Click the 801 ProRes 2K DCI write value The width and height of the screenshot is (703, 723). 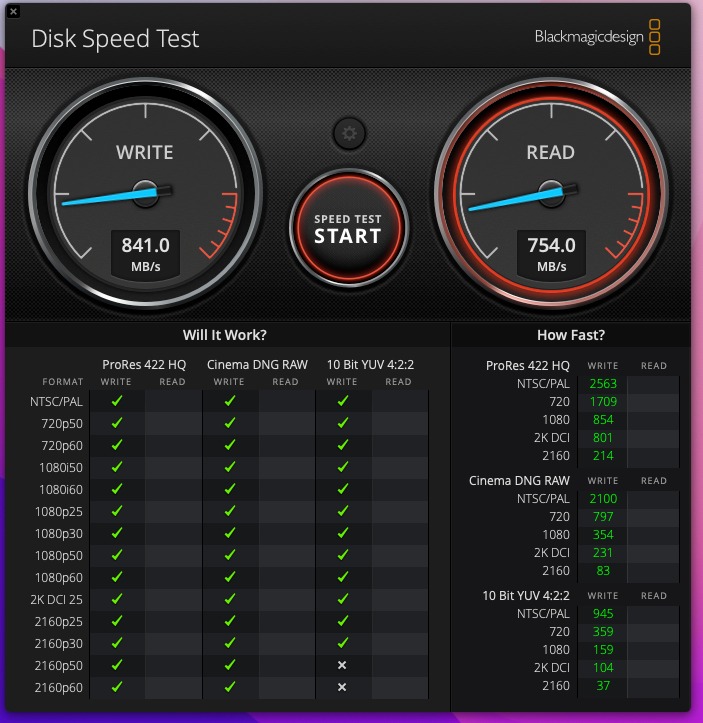603,438
